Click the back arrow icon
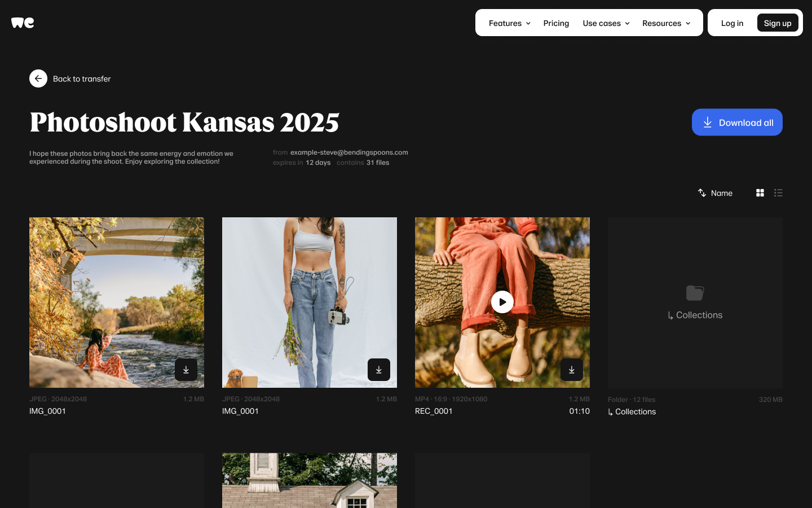Viewport: 812px width, 508px height. pyautogui.click(x=38, y=78)
